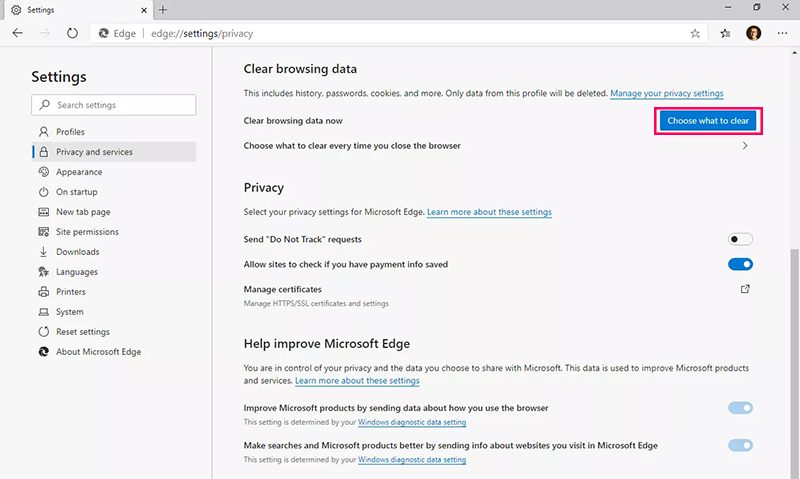Click the Reset settings icon
Screen dimensions: 800x479
coord(44,332)
